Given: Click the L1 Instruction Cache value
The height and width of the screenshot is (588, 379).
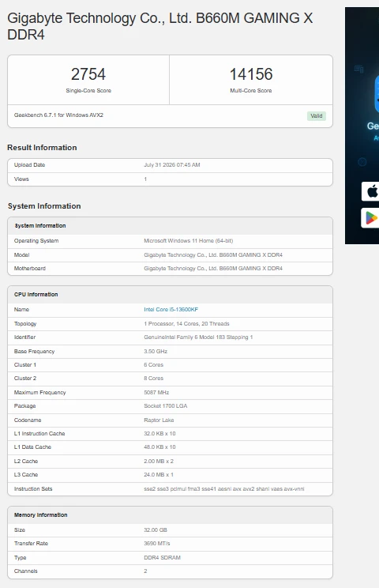Looking at the screenshot, I should [159, 434].
